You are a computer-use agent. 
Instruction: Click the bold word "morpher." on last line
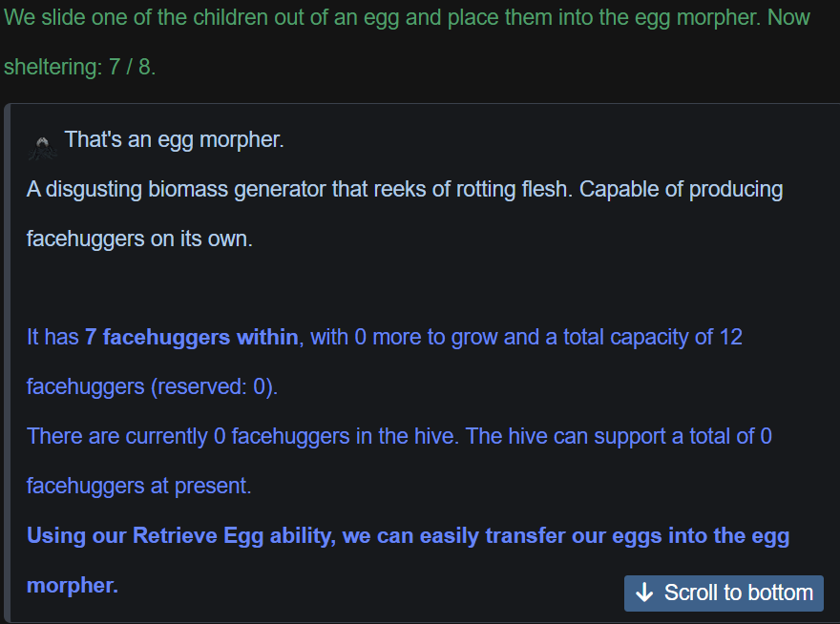(x=73, y=585)
